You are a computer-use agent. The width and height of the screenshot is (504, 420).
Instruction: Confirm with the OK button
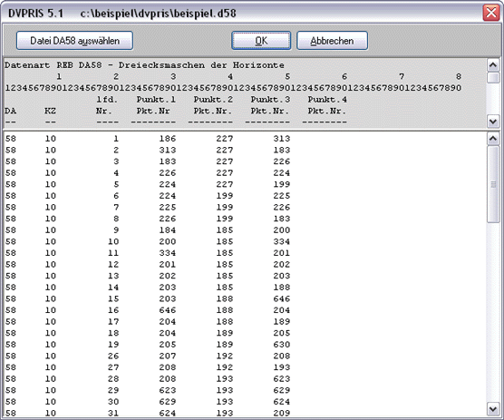261,41
